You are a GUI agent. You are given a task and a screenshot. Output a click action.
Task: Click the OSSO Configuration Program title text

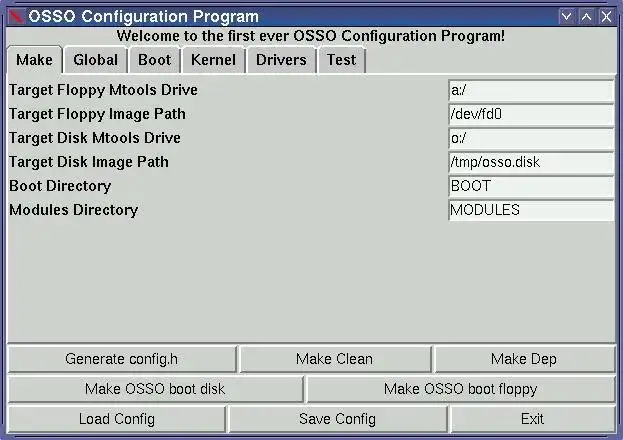click(x=143, y=17)
